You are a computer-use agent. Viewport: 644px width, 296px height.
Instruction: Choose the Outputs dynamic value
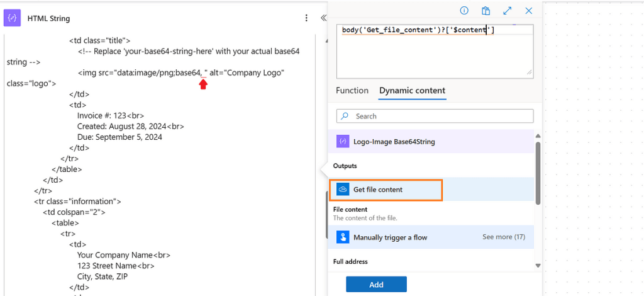tap(345, 166)
